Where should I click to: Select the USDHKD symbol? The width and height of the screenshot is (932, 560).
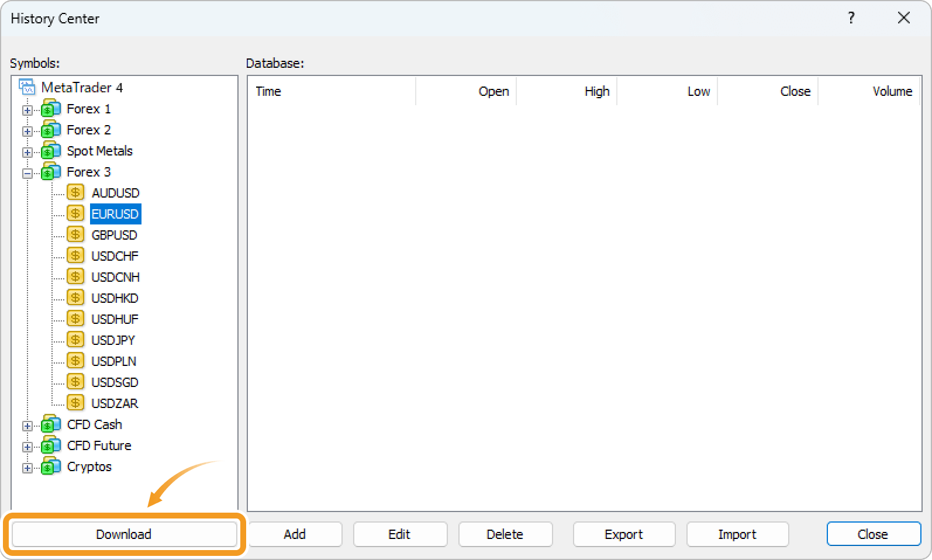click(115, 298)
